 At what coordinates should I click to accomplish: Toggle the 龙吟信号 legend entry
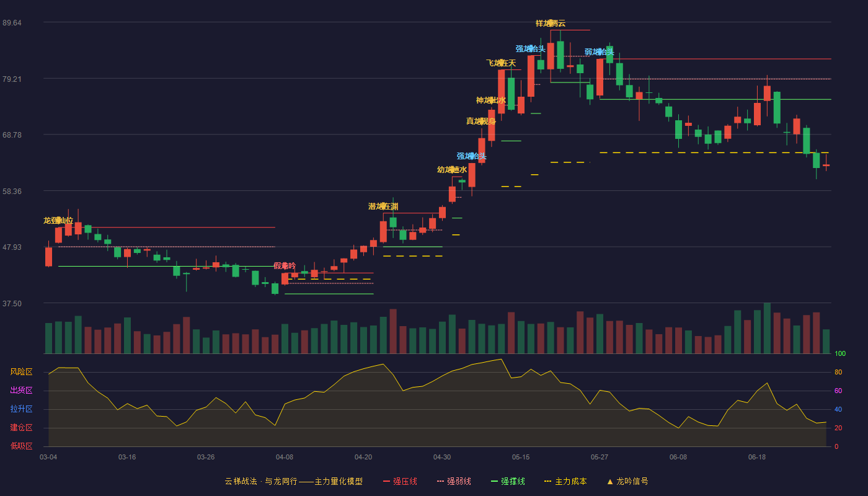pyautogui.click(x=627, y=481)
